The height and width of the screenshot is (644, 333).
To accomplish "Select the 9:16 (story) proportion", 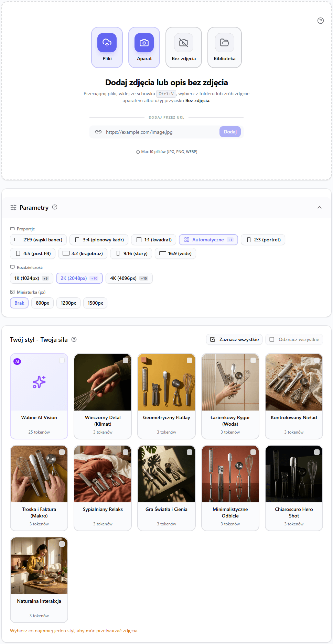I will tap(131, 253).
